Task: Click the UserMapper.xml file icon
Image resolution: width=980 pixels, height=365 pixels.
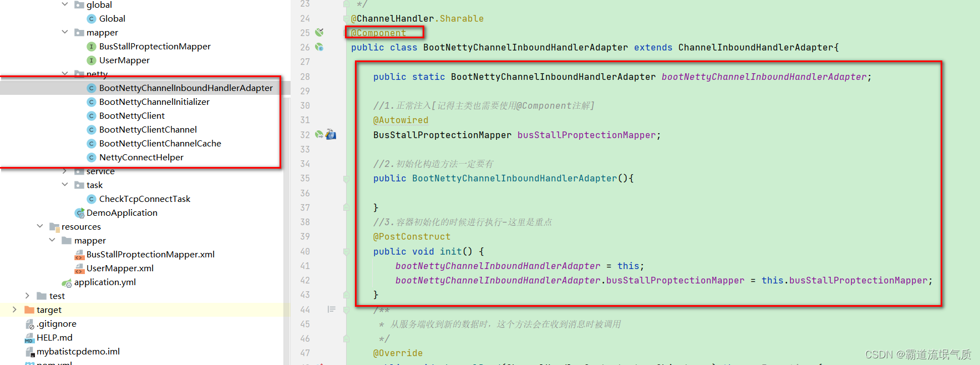Action: point(79,268)
